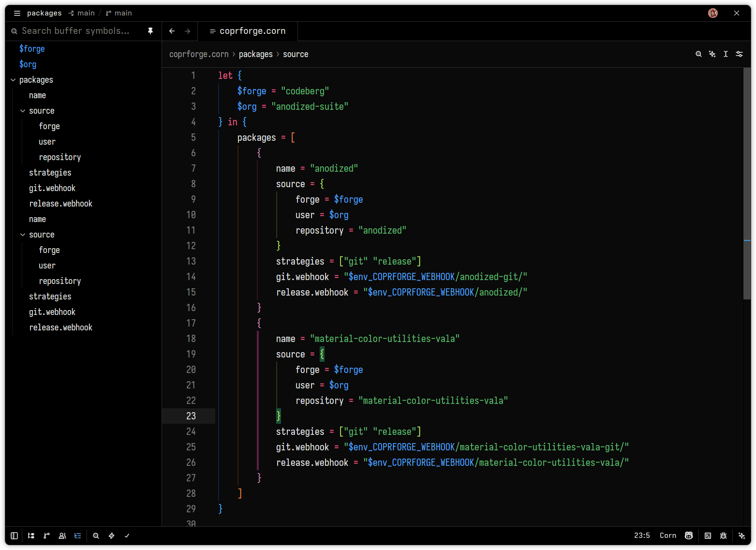
Task: Click the packages project name in title bar
Action: pyautogui.click(x=44, y=13)
